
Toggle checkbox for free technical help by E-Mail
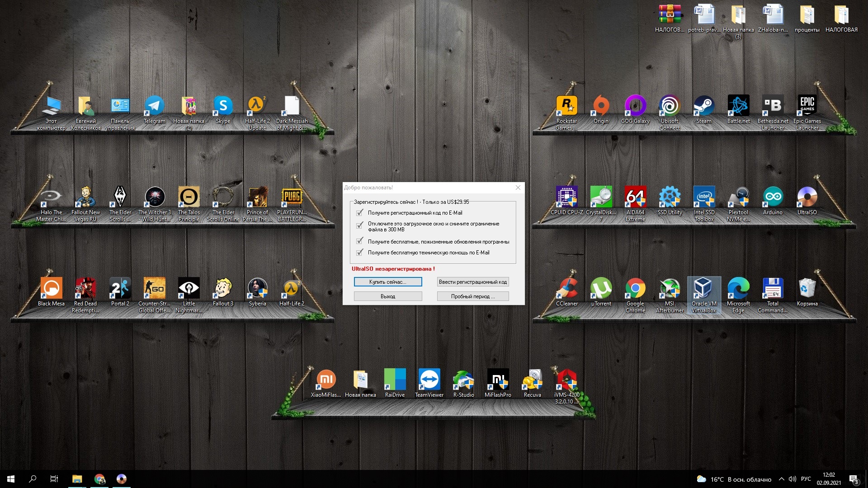[360, 253]
